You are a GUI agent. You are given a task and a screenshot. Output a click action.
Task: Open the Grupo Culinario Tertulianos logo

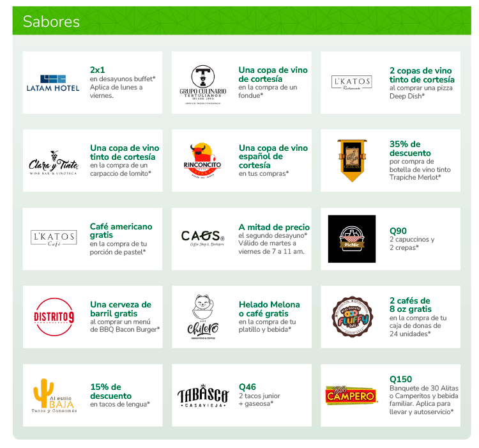[x=203, y=84]
